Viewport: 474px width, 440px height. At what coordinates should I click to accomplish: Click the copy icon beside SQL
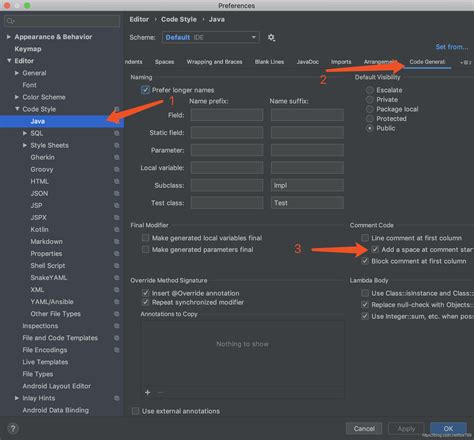117,133
